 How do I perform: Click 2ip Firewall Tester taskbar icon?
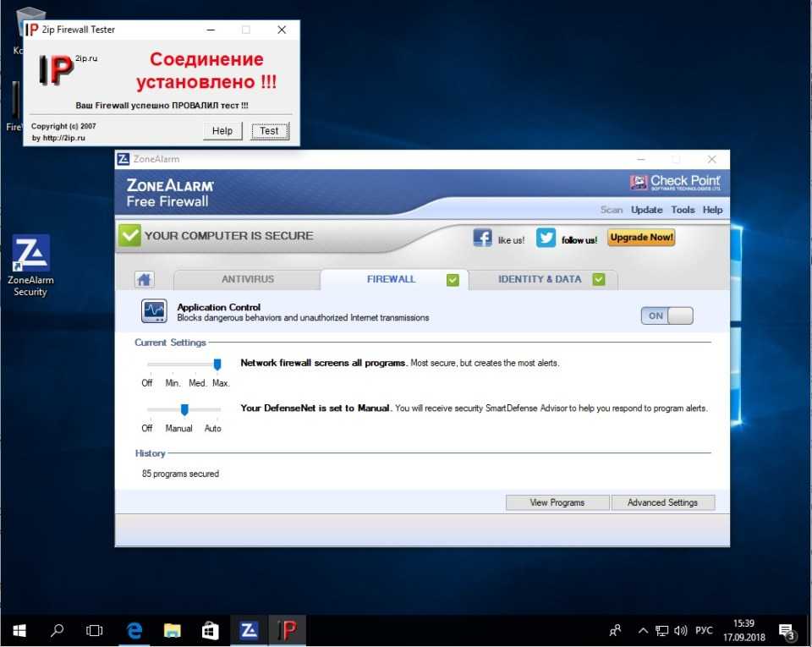(288, 630)
